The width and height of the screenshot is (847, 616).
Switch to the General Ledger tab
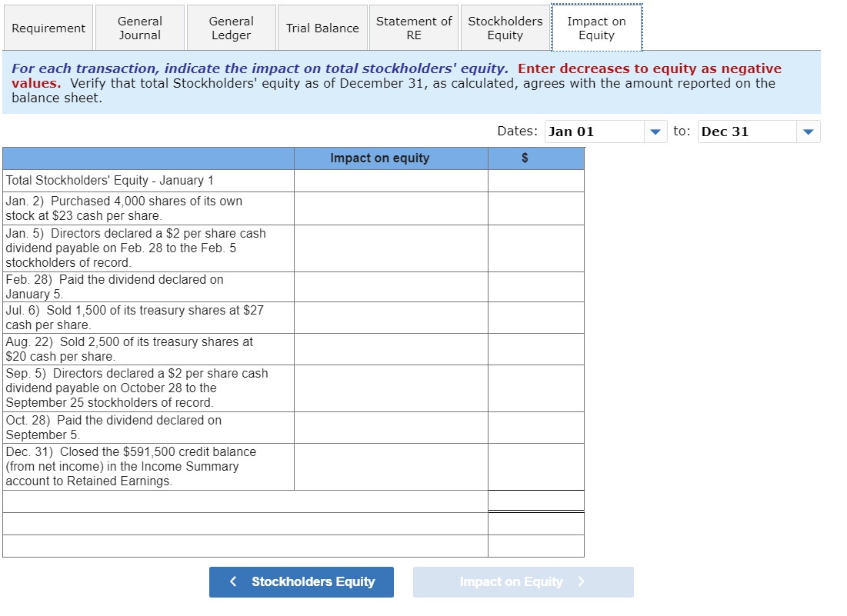point(232,28)
